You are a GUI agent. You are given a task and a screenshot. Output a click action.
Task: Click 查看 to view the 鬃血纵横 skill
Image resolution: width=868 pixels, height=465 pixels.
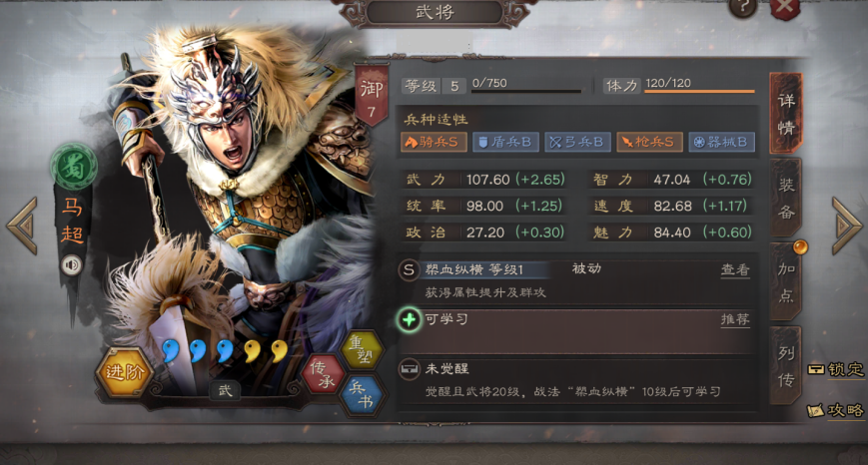pos(735,269)
